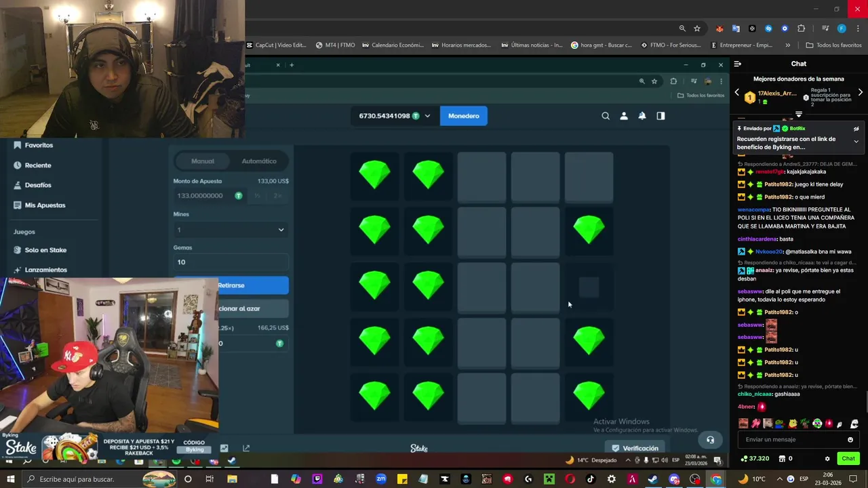
Task: Show previous top donor with left arrow
Action: click(737, 93)
